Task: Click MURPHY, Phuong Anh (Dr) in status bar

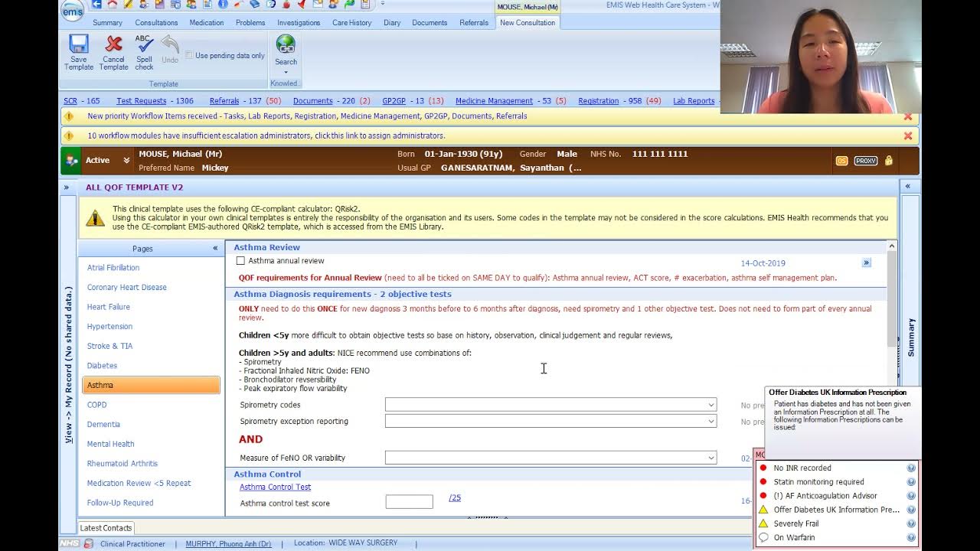Action: point(227,544)
